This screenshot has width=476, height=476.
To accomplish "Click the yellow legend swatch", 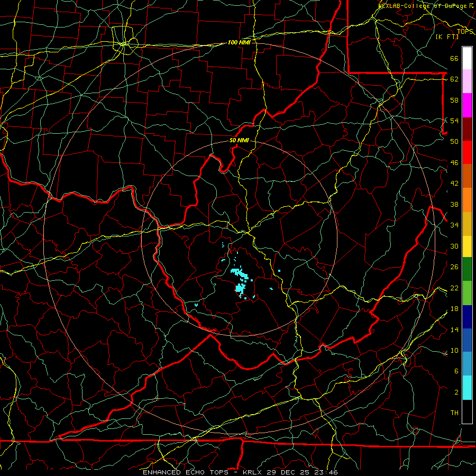I will [x=467, y=246].
